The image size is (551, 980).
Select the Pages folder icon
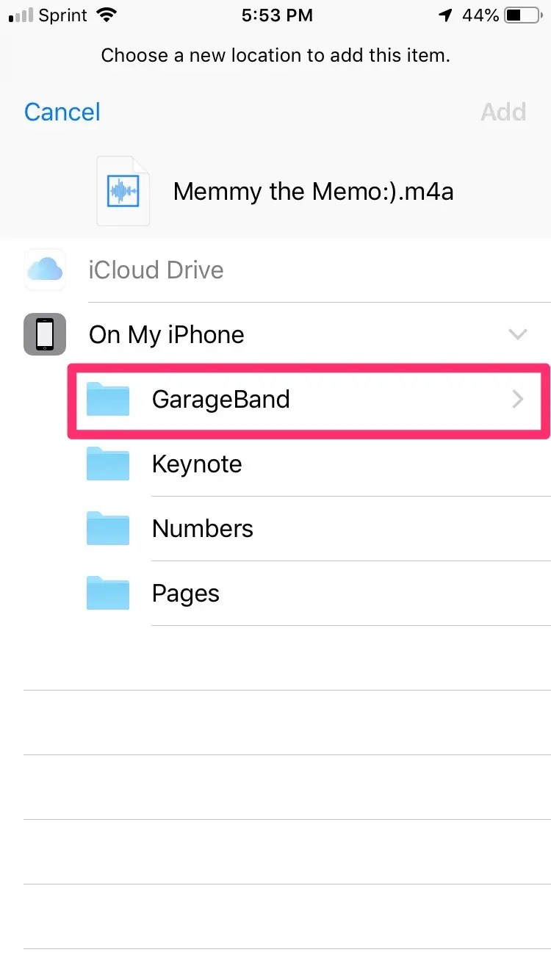tap(108, 593)
